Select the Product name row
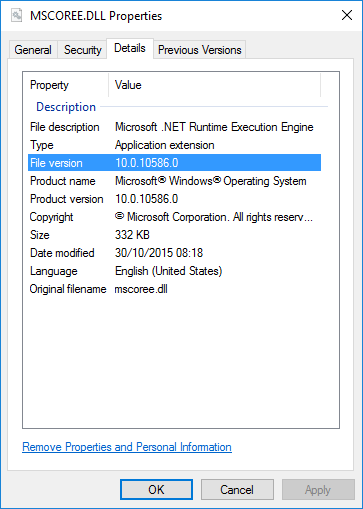 174,181
